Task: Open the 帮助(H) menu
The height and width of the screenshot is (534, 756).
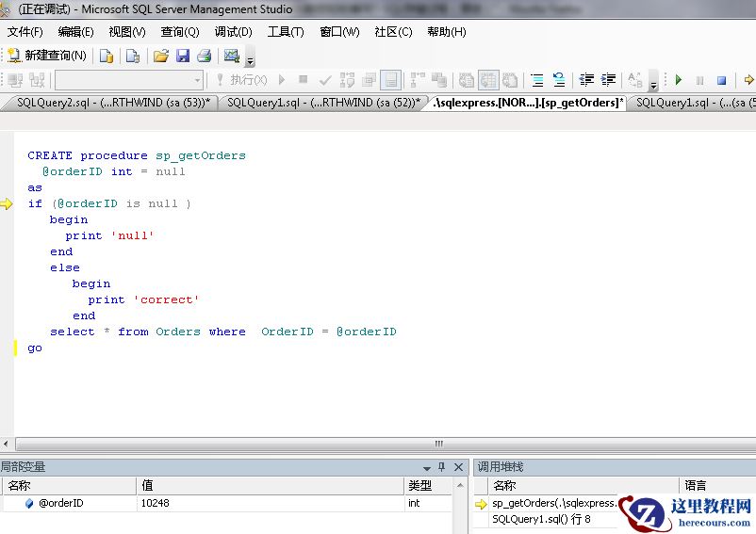Action: (447, 32)
